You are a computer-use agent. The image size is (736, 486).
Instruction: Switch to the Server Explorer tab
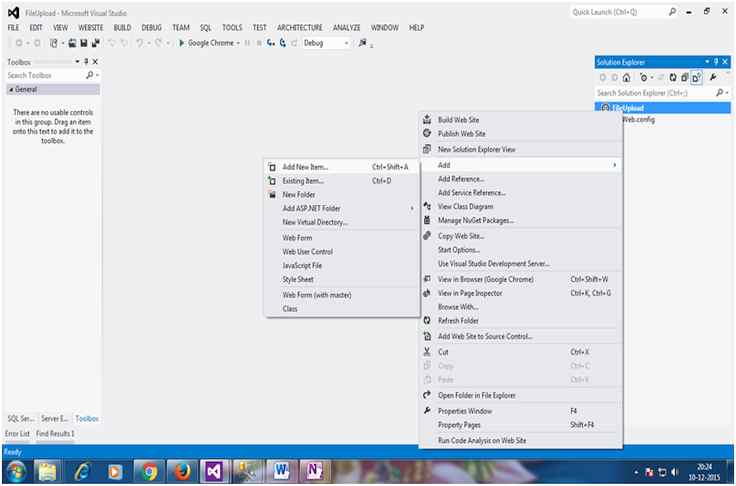coord(54,418)
